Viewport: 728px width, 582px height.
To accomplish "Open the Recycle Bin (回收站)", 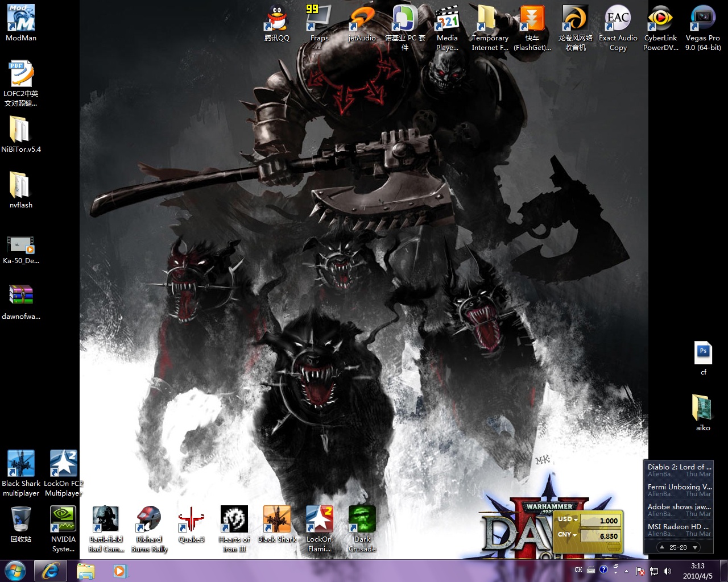I will click(21, 525).
